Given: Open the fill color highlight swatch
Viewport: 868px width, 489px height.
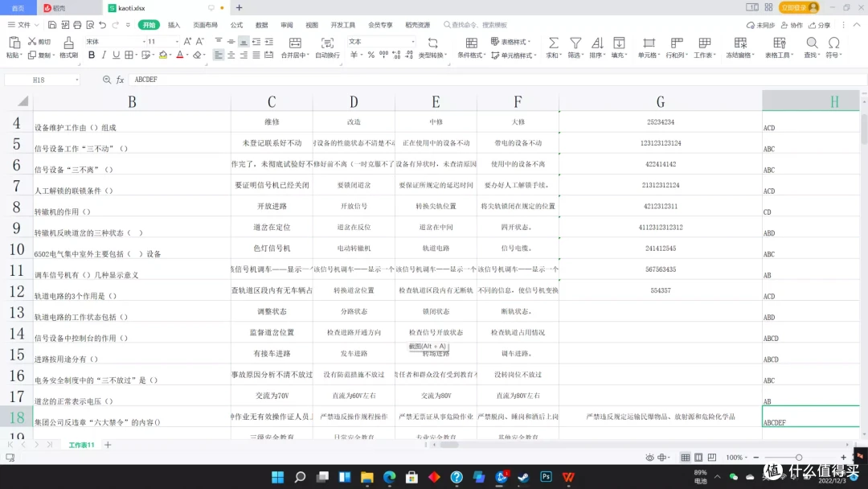Looking at the screenshot, I should 162,55.
